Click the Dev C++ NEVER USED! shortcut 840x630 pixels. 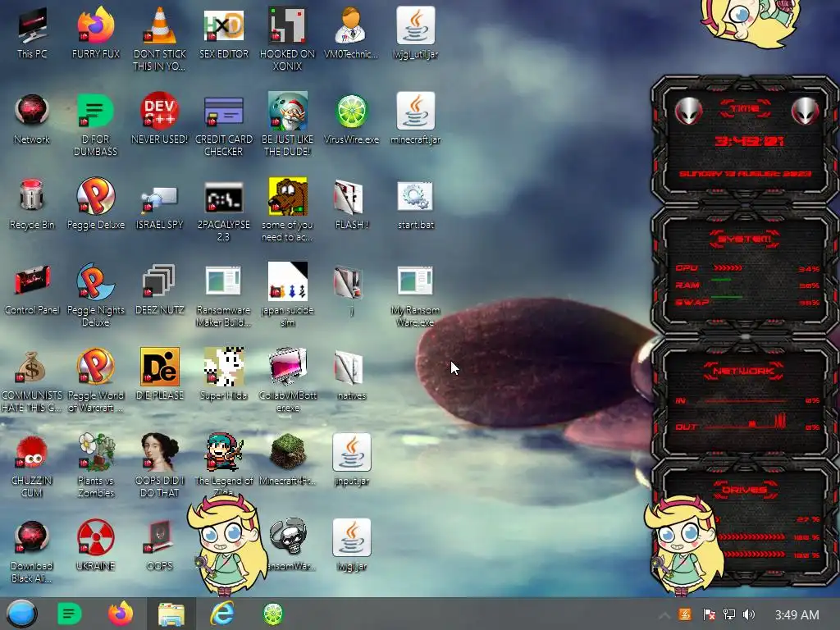[160, 111]
